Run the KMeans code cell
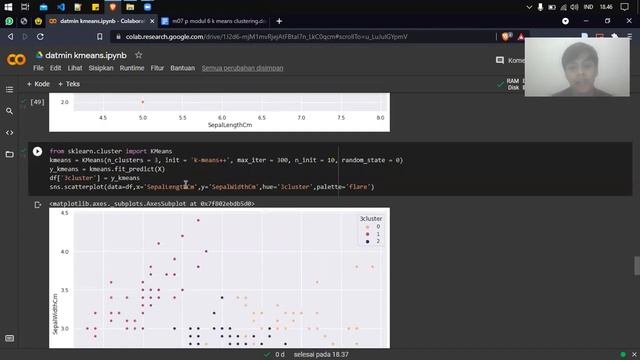640x360 pixels. tap(37, 151)
